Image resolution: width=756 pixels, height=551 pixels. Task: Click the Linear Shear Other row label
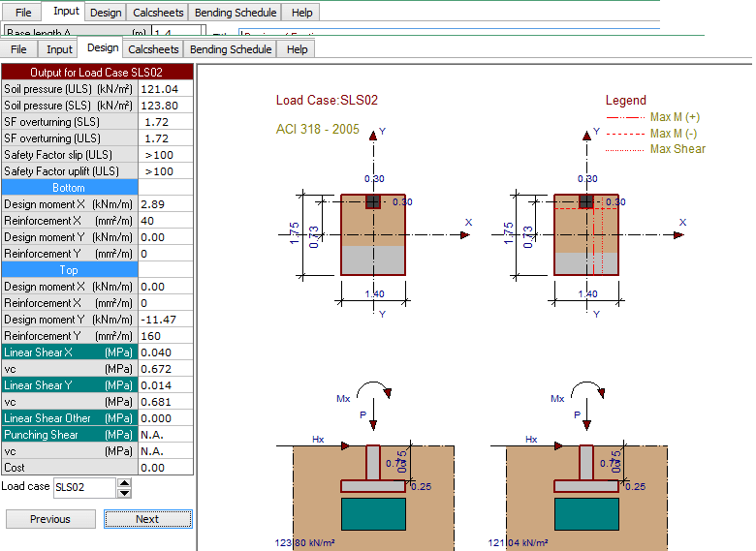pos(70,418)
